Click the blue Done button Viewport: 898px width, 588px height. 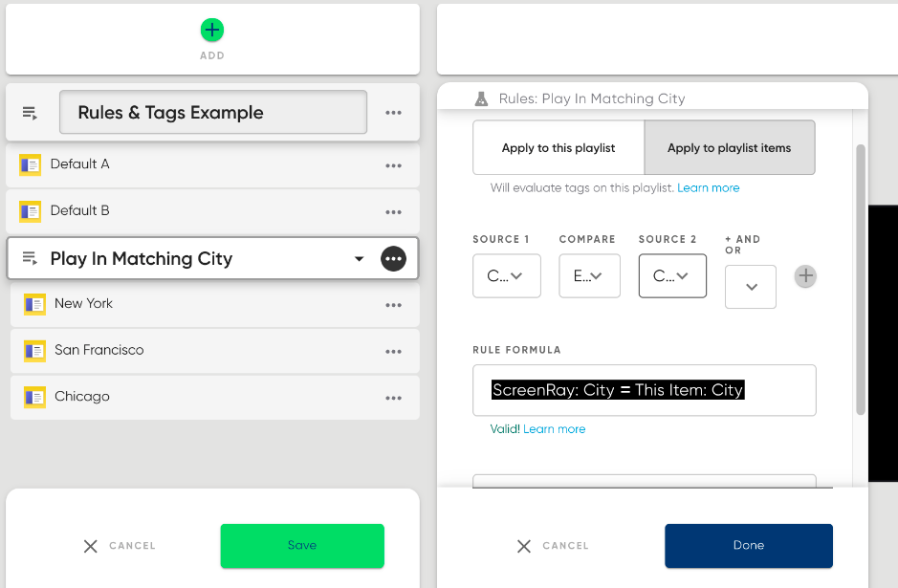pos(749,546)
